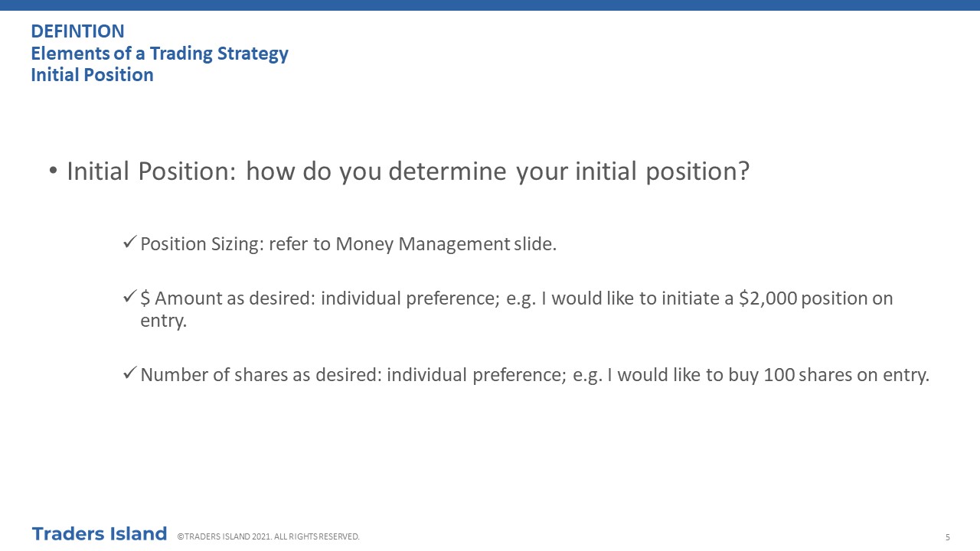
Task: Click the blue Initial Position subtitle
Action: tap(92, 75)
